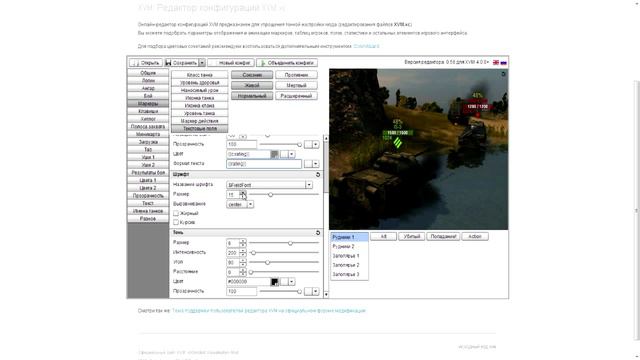Viewport: 640px width, 360px height.
Task: Toggle the Расширенный mode button
Action: [x=296, y=96]
